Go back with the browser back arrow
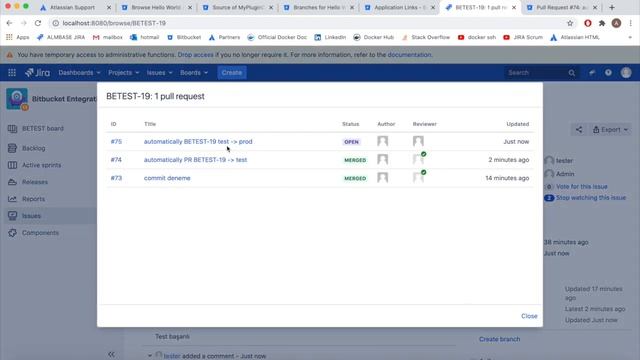 click(x=9, y=23)
